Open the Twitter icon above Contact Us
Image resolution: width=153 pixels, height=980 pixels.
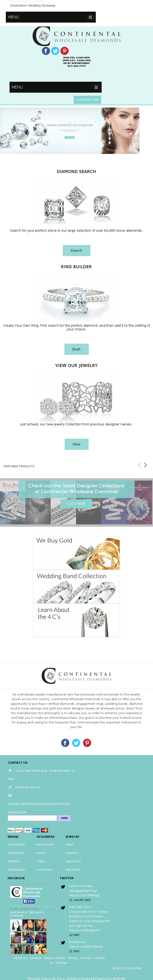76,743
